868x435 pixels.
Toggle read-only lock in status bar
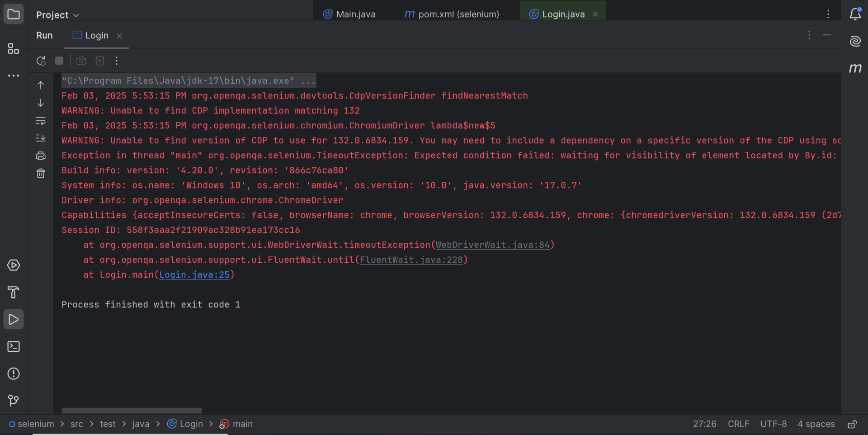[x=852, y=424]
